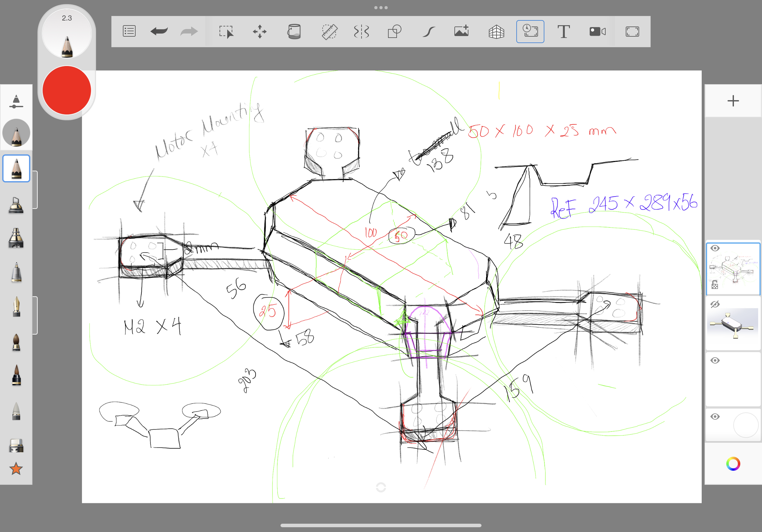Open the main menu list icon

[129, 31]
